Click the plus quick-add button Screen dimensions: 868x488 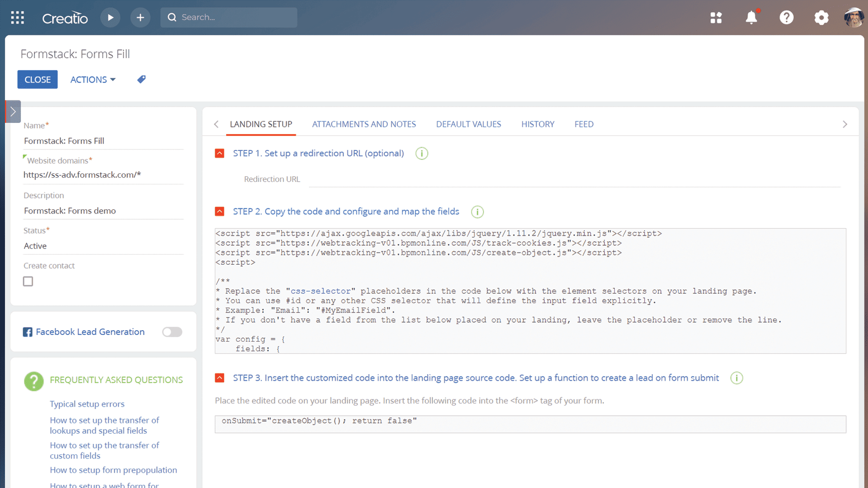click(140, 17)
